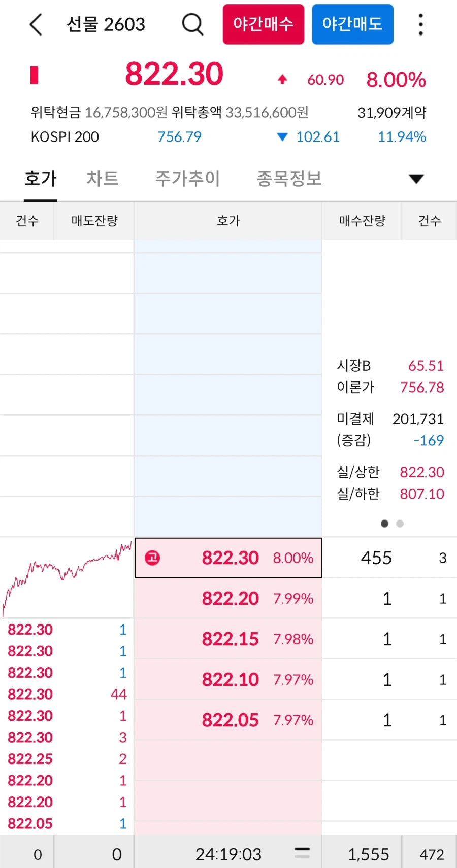Switch to the 주가추이 tab

pyautogui.click(x=187, y=179)
